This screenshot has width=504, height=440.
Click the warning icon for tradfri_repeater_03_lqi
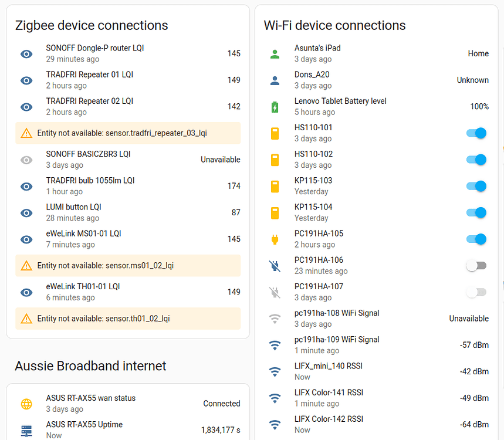tap(26, 133)
